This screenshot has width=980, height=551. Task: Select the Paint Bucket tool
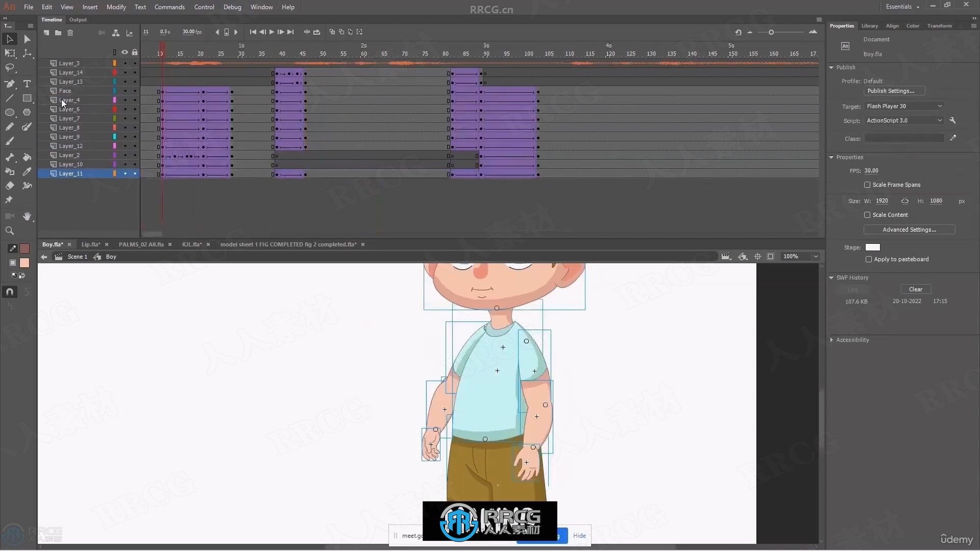click(x=27, y=157)
